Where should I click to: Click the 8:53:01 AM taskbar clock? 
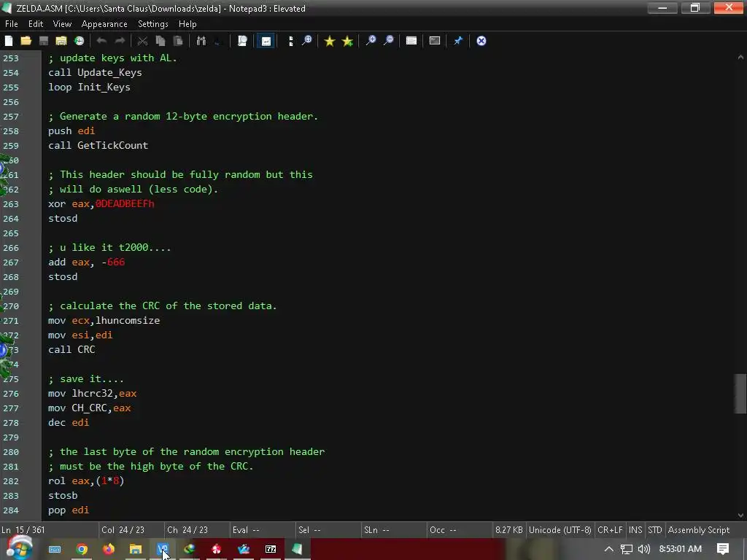click(681, 549)
